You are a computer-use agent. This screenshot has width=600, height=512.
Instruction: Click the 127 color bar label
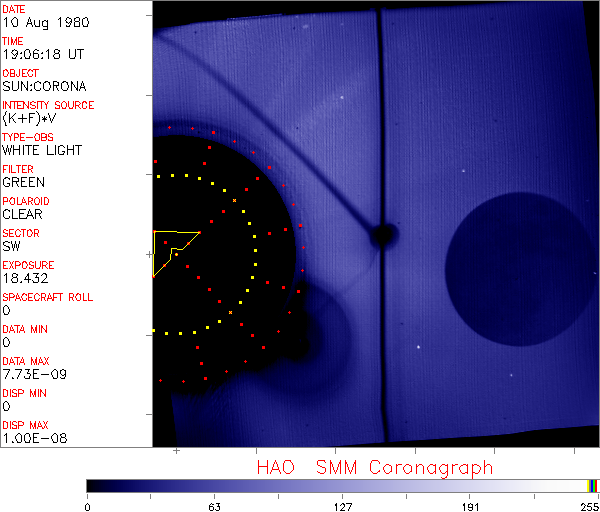tap(342, 507)
